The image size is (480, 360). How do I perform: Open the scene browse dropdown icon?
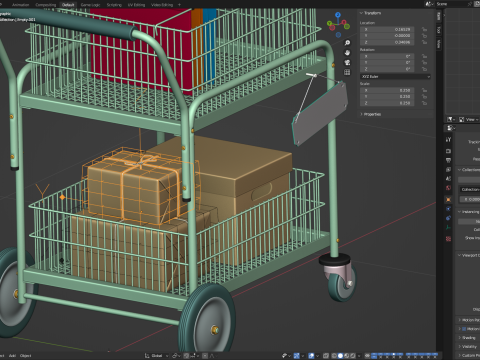click(429, 4)
